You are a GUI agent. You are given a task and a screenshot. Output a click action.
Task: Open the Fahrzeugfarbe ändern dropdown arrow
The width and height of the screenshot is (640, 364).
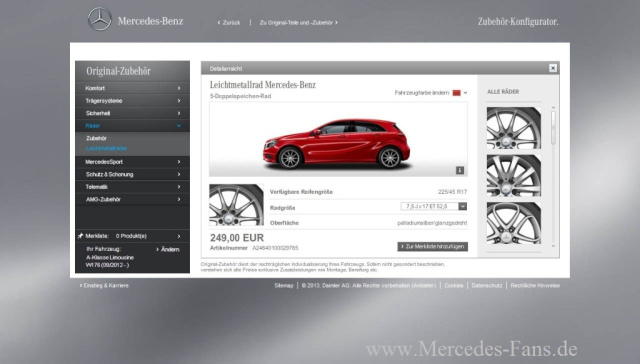465,93
